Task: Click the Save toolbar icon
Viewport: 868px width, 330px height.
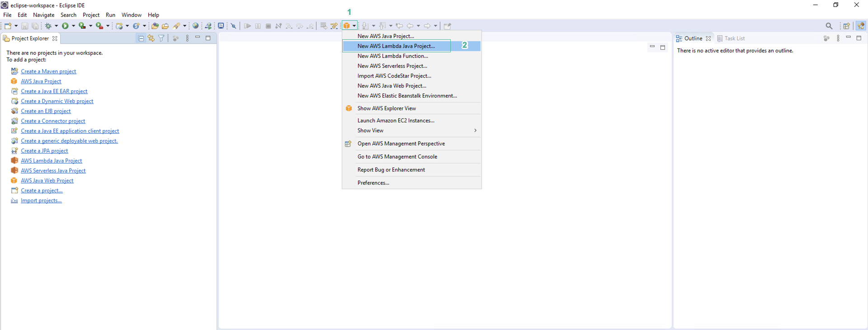Action: point(25,26)
